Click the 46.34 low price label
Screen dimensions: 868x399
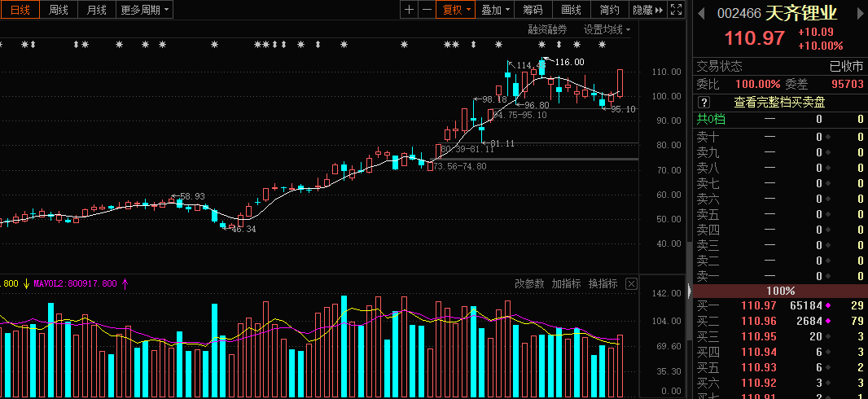[243, 229]
